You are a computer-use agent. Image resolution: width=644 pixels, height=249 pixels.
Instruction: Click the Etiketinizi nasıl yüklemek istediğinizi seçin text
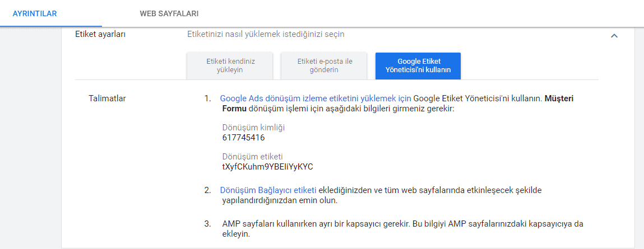tap(266, 35)
